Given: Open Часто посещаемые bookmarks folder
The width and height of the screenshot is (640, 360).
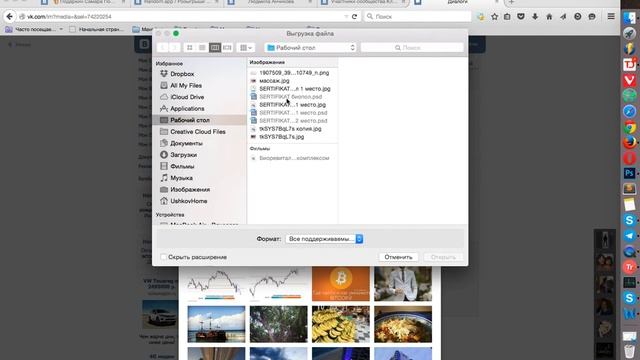Looking at the screenshot, I should point(34,29).
